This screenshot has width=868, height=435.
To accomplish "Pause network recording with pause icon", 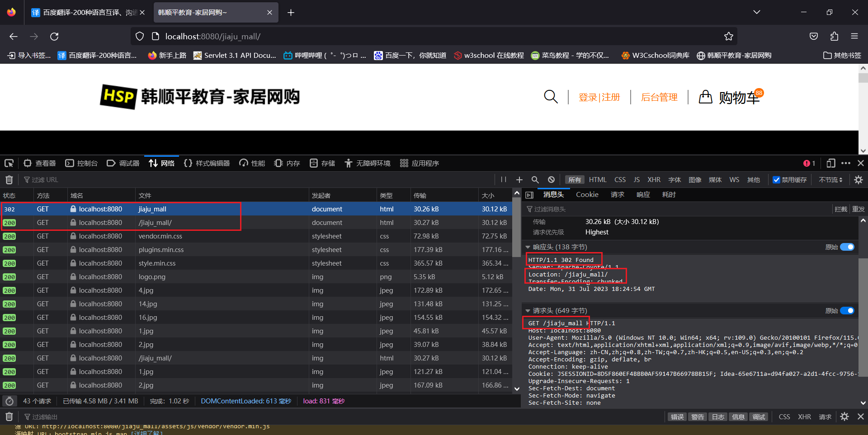I will coord(504,180).
